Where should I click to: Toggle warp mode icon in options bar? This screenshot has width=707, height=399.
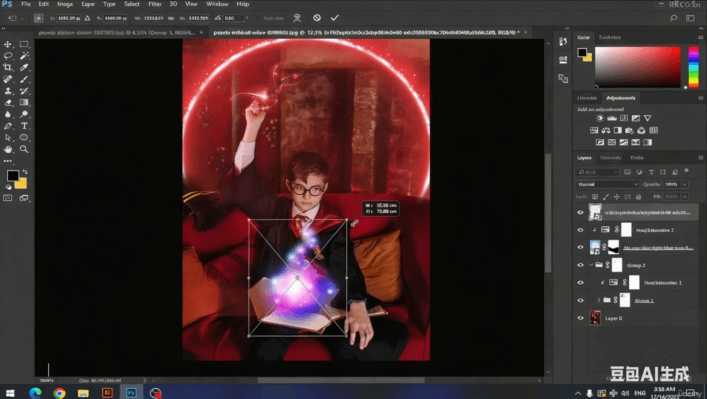(297, 18)
